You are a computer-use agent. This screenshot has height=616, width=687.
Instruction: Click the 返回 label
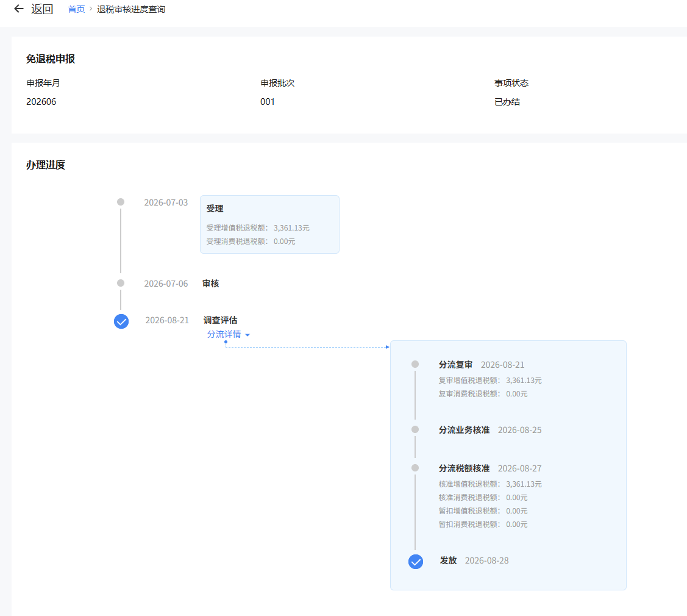click(42, 9)
